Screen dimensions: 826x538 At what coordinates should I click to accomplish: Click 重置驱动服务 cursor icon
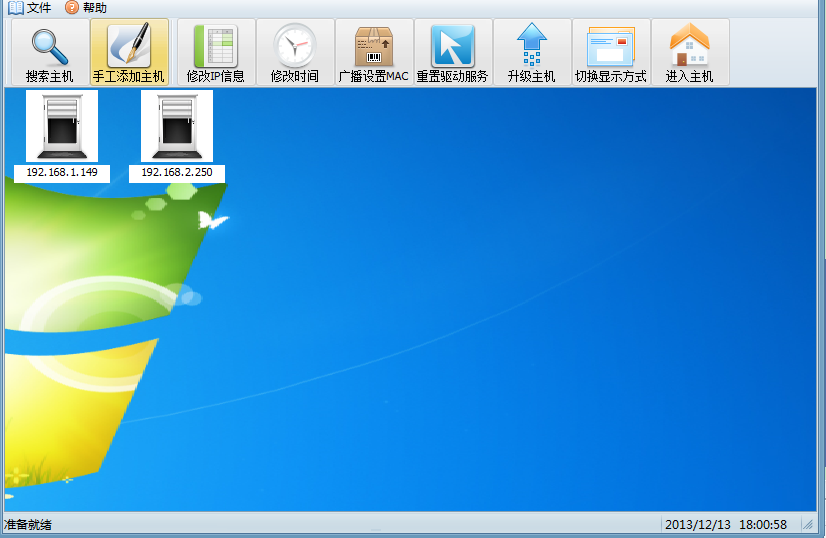click(453, 46)
